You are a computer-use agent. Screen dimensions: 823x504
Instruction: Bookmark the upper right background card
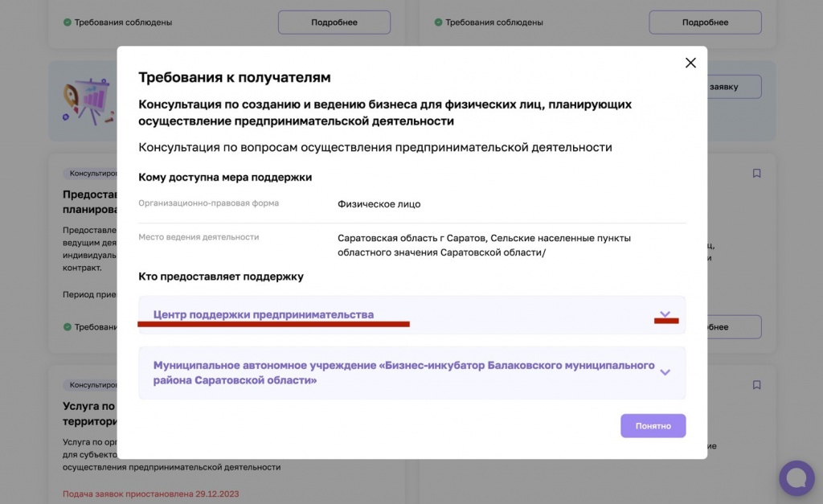[x=756, y=173]
